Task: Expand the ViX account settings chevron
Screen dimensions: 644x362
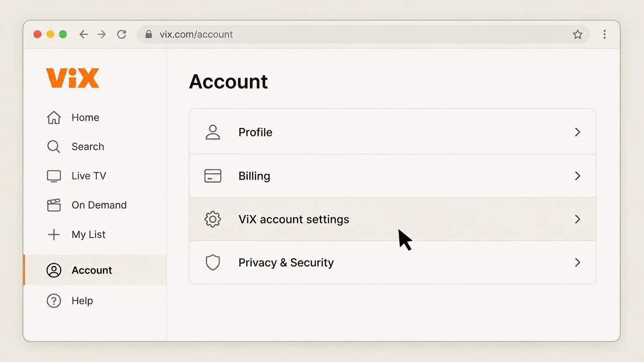Action: tap(578, 219)
